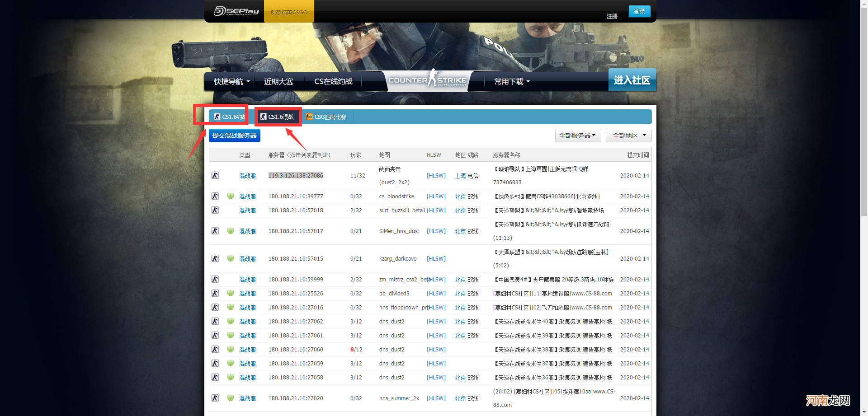This screenshot has width=868, height=416.
Task: Switch to the CS1.6约战 tab
Action: pos(229,117)
